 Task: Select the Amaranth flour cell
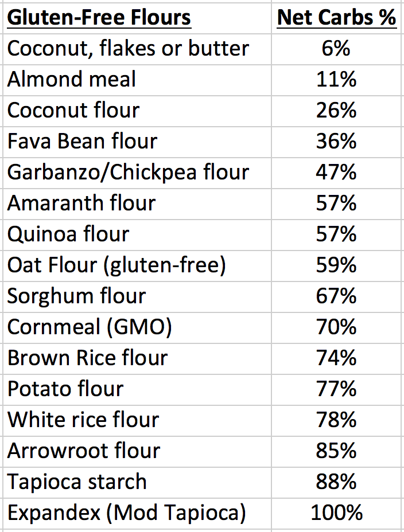tap(137, 204)
